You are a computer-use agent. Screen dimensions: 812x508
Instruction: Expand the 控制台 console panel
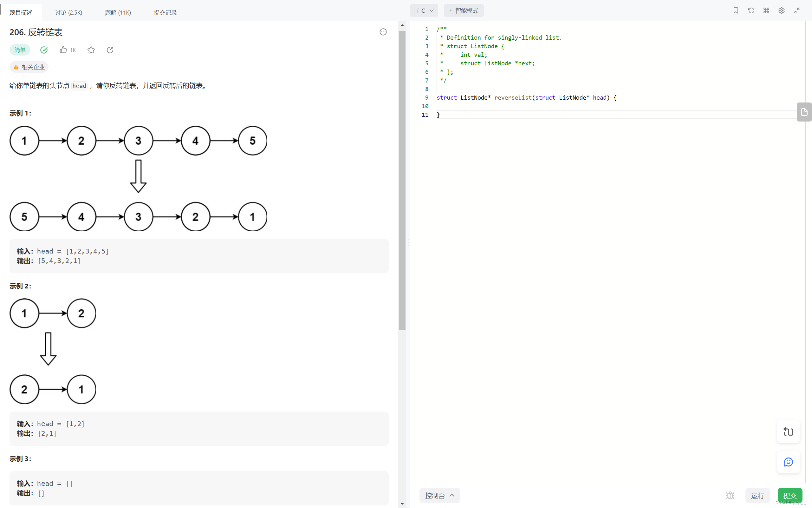[x=439, y=495]
